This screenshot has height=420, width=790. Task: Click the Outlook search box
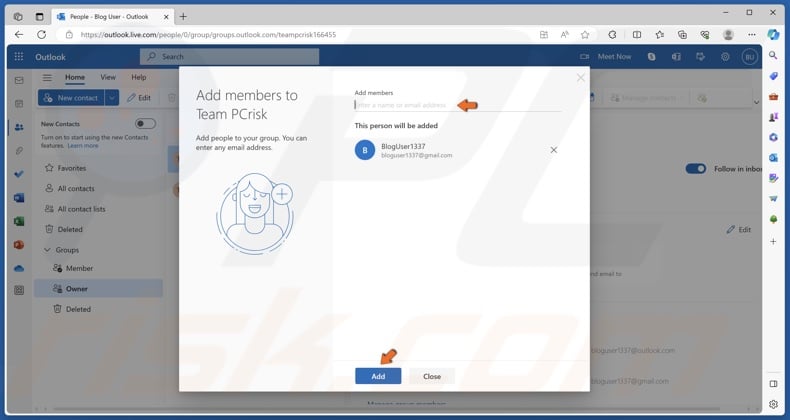tap(229, 57)
